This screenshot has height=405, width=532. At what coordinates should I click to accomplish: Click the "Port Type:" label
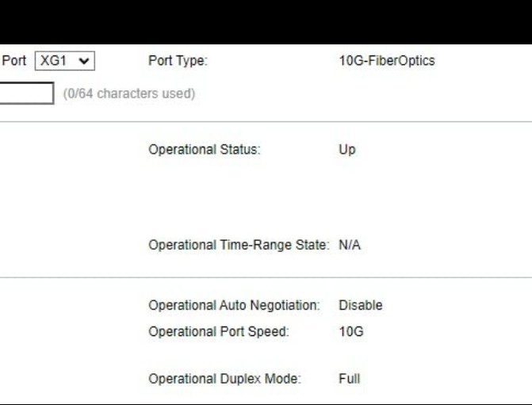coord(178,61)
